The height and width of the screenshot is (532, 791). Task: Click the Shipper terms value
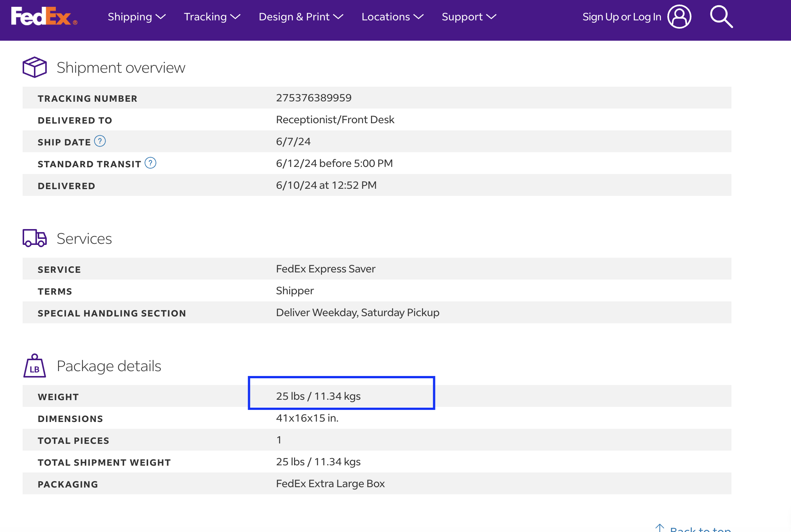pyautogui.click(x=295, y=290)
